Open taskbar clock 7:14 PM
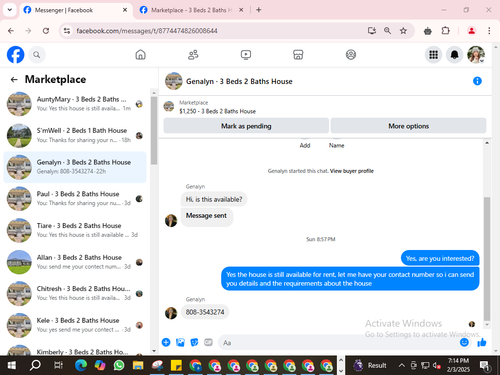Screen dimensions: 500x375 458,365
